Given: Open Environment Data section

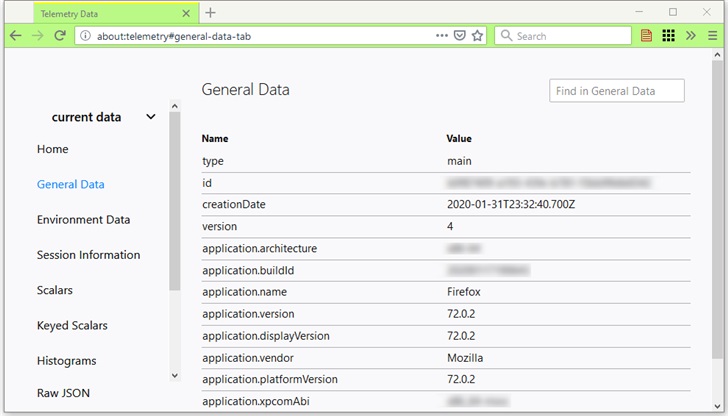Looking at the screenshot, I should tap(84, 220).
